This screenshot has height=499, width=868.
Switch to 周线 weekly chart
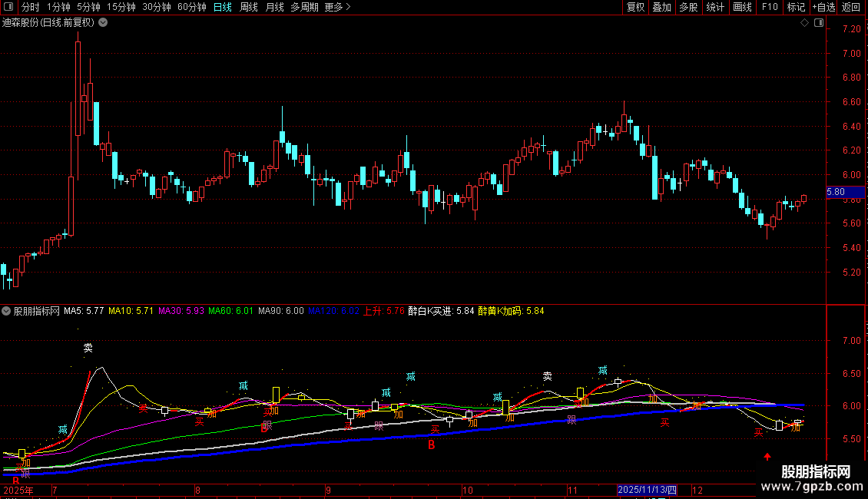click(x=249, y=7)
